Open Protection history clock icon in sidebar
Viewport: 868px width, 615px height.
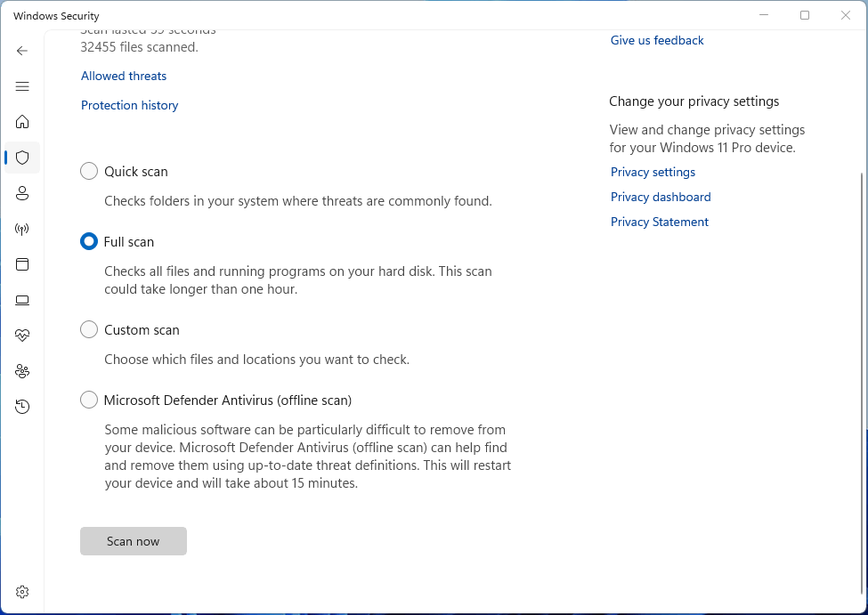tap(22, 407)
